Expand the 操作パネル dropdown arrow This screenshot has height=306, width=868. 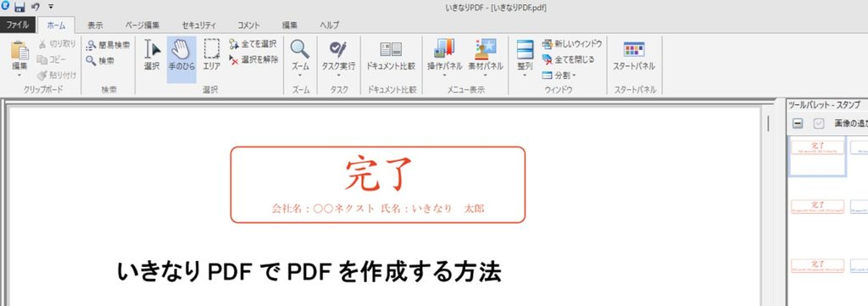pyautogui.click(x=444, y=75)
